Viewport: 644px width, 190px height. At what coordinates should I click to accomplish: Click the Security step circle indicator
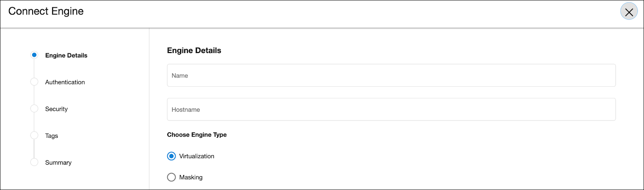pos(34,109)
